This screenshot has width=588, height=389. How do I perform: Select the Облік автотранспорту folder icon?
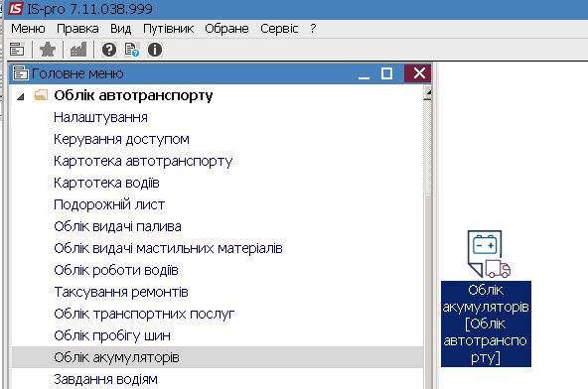pyautogui.click(x=41, y=95)
